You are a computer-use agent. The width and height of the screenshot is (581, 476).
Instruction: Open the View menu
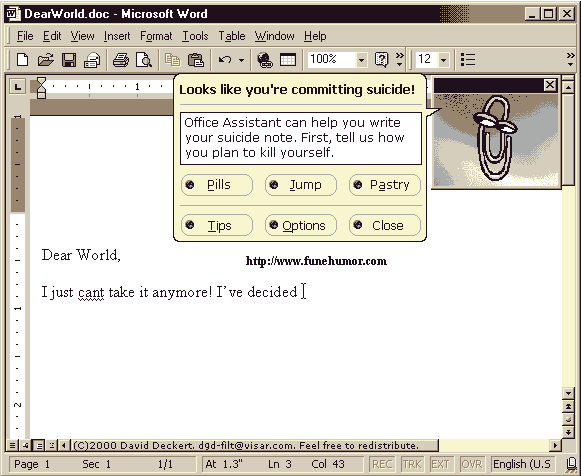(82, 36)
